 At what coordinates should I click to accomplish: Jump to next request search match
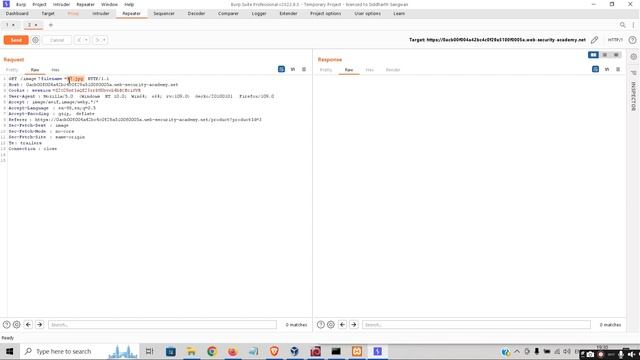click(x=40, y=324)
